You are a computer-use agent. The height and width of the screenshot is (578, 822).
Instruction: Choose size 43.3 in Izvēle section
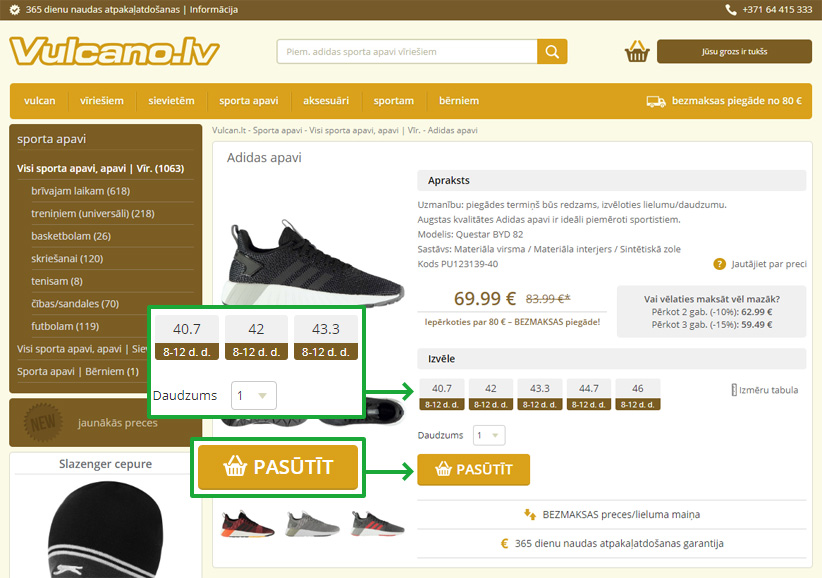point(539,395)
